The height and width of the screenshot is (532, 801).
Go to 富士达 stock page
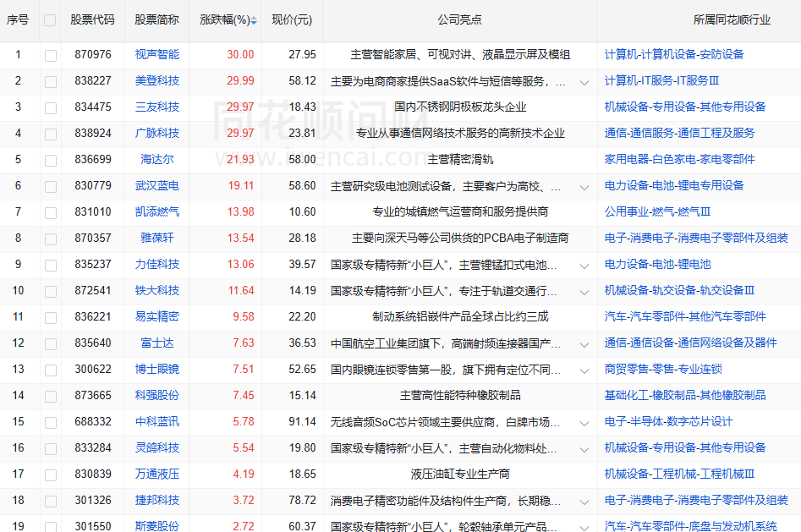point(157,343)
